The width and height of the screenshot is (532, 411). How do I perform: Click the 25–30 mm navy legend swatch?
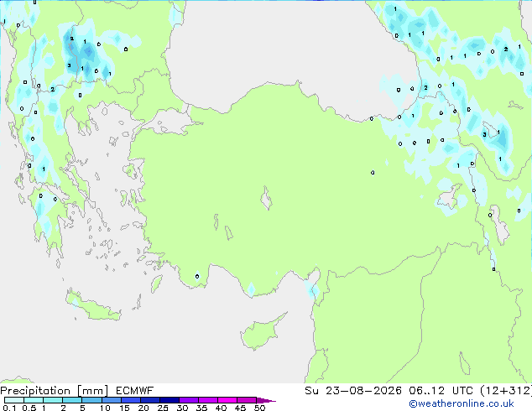point(169,400)
